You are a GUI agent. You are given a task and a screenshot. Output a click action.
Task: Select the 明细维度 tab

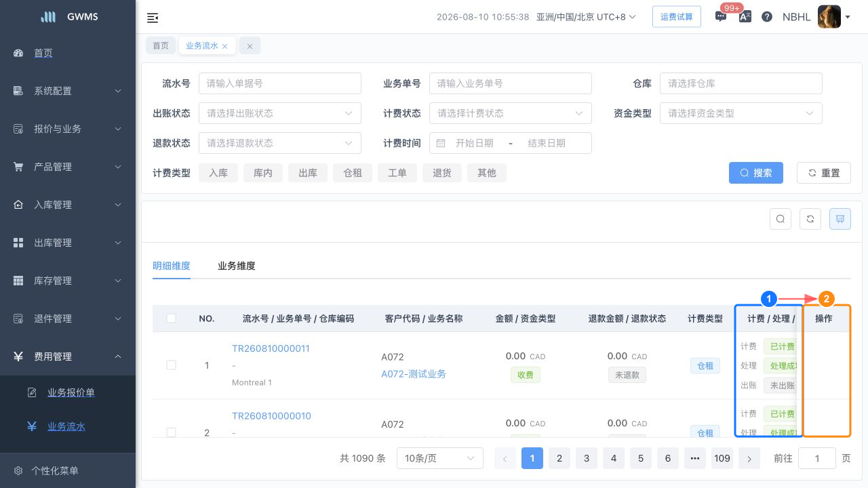pos(172,266)
